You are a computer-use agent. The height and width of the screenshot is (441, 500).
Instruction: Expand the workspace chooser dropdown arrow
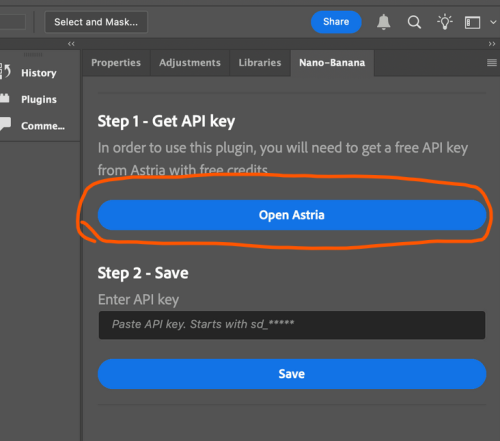(493, 22)
